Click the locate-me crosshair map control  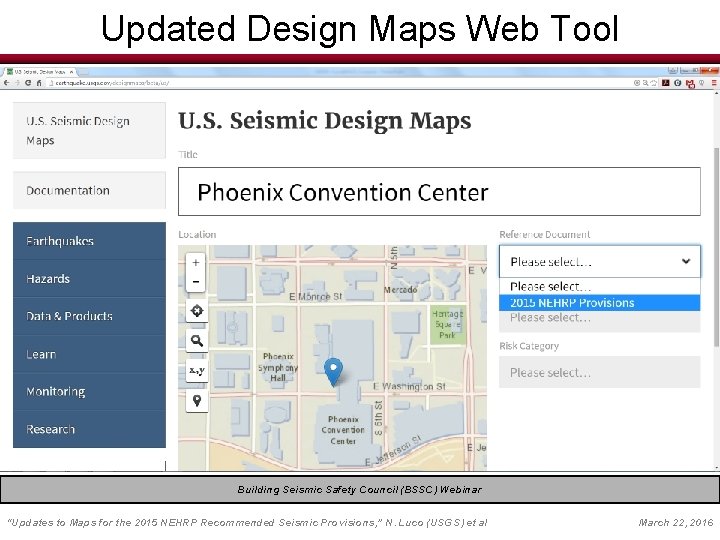coord(197,311)
